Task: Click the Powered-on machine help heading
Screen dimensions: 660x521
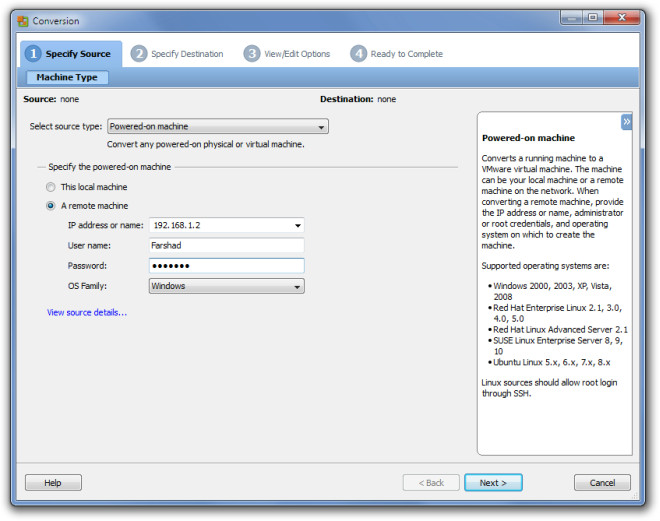Action: (528, 138)
